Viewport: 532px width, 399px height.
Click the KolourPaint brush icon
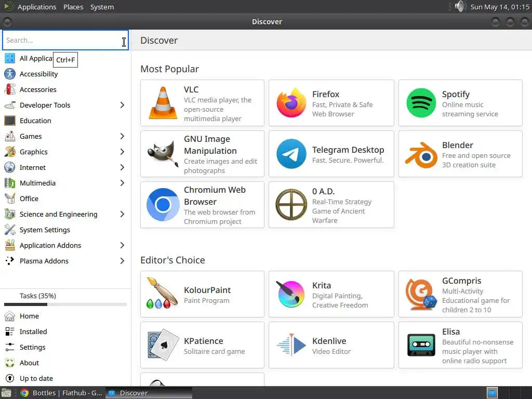coord(163,294)
